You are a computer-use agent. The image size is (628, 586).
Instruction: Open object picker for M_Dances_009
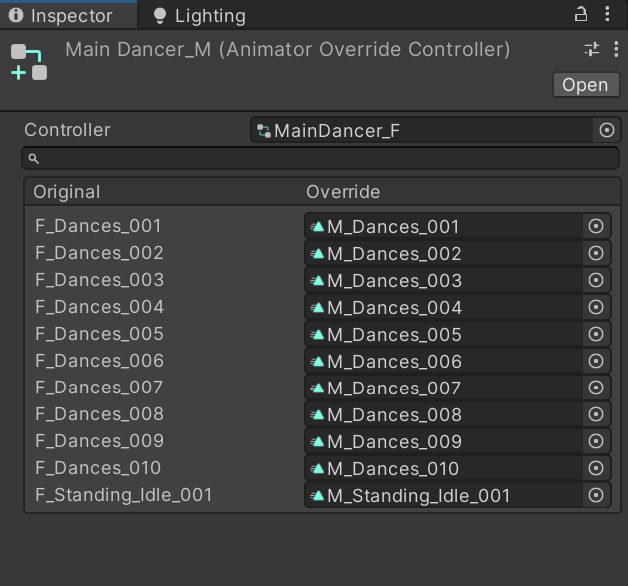596,441
